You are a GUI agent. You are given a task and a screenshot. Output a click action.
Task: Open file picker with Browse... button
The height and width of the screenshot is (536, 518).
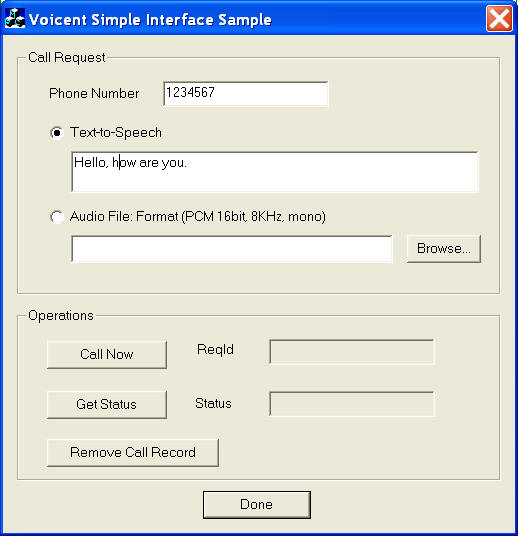pyautogui.click(x=444, y=249)
